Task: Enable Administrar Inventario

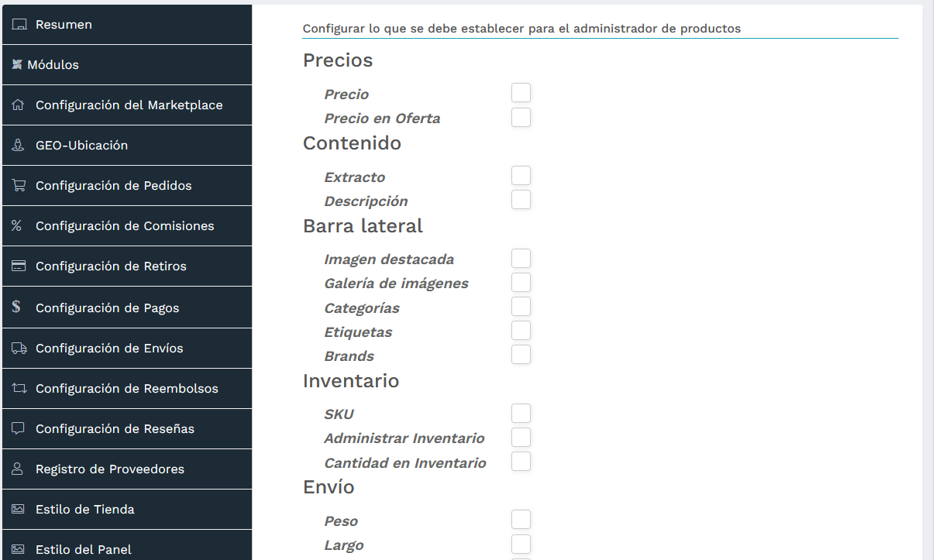Action: [521, 437]
